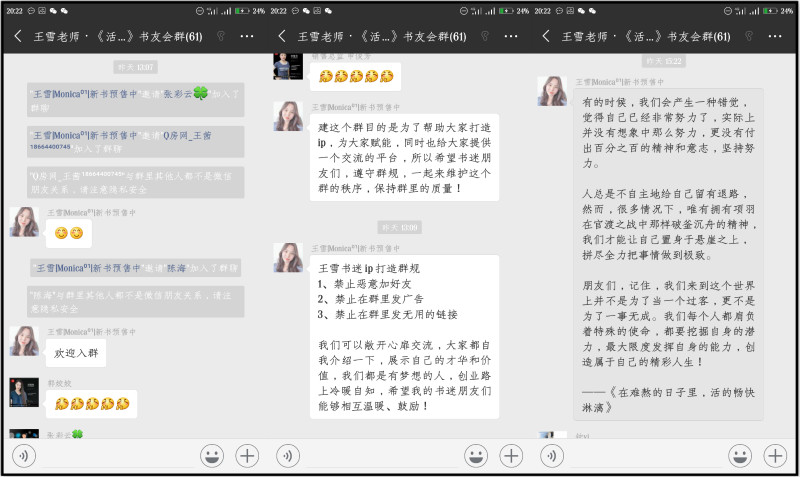This screenshot has width=800, height=477.
Task: Tap the avatar beside the 王雪书迷 ip 打造群规 message
Action: (288, 257)
